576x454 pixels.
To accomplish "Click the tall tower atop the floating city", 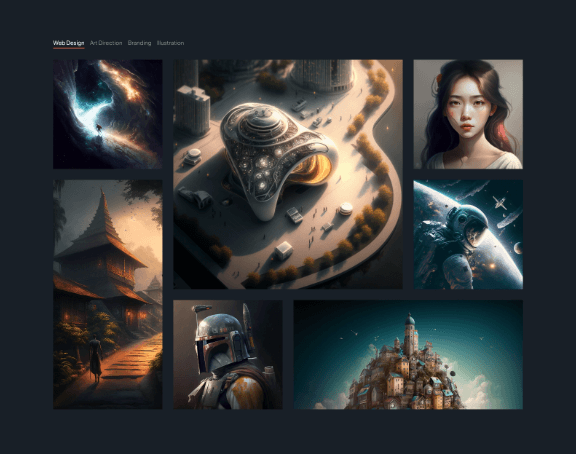I will pyautogui.click(x=410, y=331).
